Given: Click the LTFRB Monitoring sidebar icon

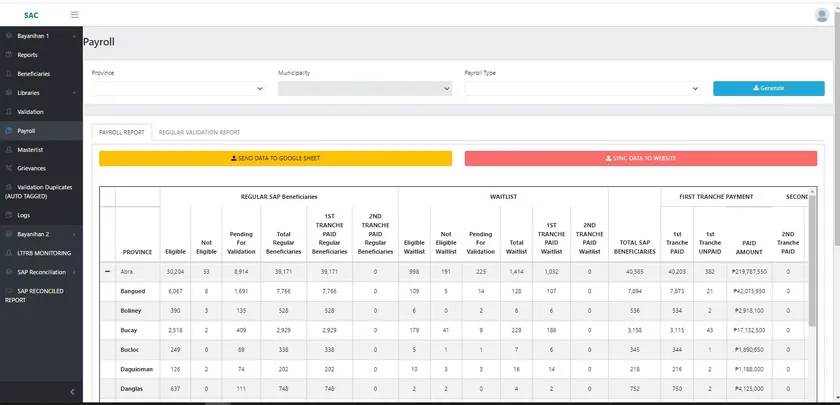Looking at the screenshot, I should (x=9, y=253).
